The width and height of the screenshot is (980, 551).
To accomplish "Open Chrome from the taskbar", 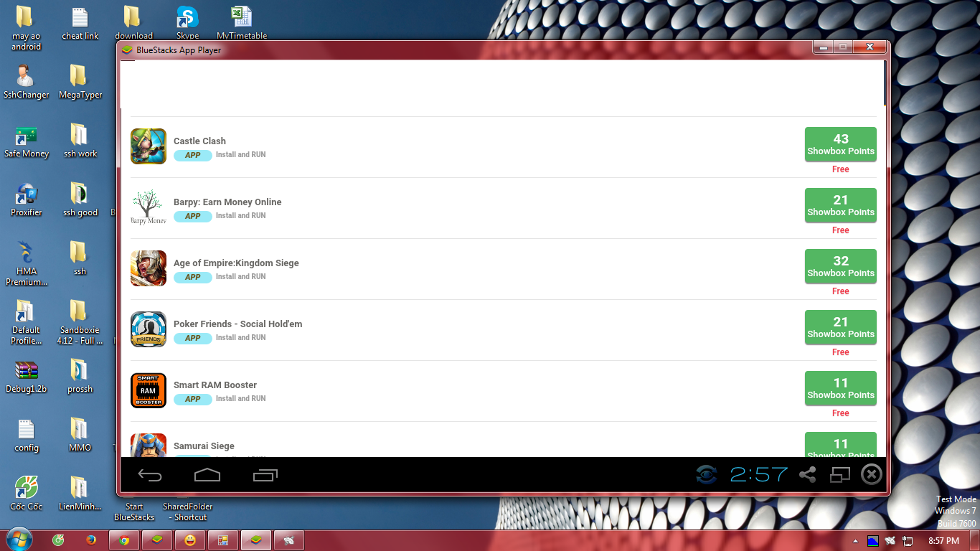I will point(123,540).
